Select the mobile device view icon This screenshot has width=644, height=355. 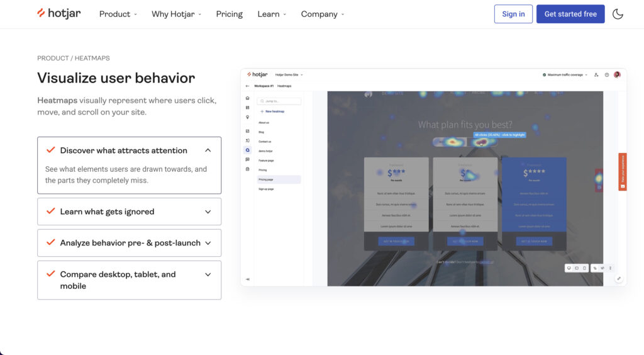click(x=584, y=268)
